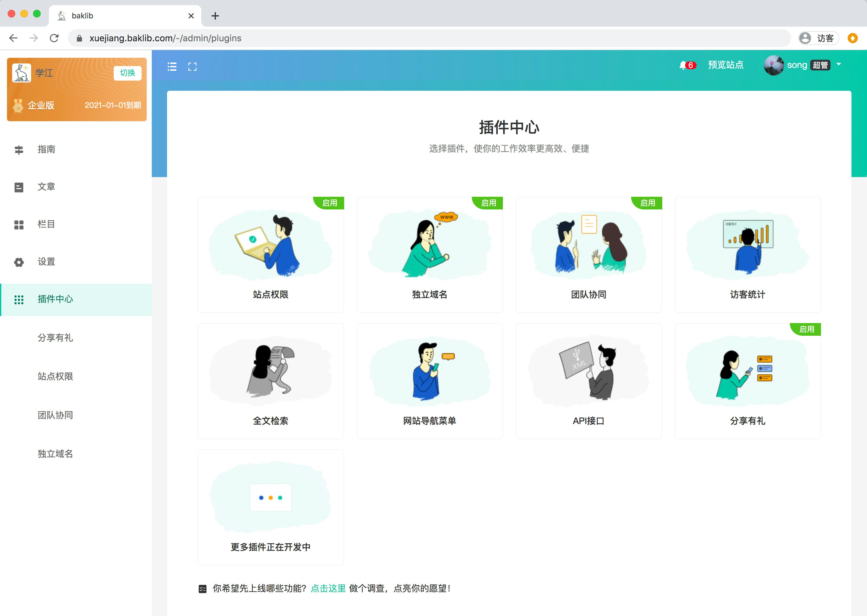The width and height of the screenshot is (867, 616).
Task: Open the 访客统计 plugin card
Action: [x=747, y=254]
